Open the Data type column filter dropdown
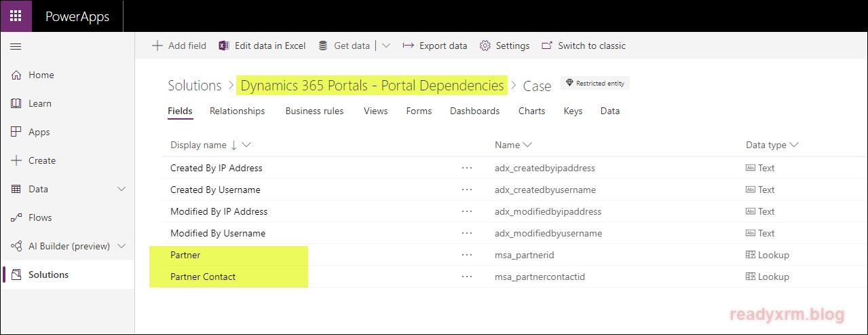 793,145
